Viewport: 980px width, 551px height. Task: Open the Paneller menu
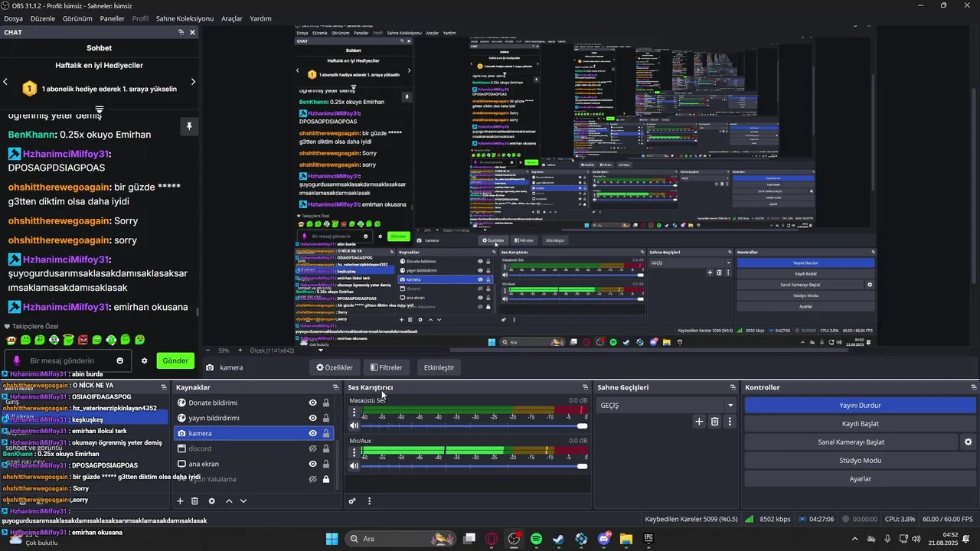(x=113, y=18)
